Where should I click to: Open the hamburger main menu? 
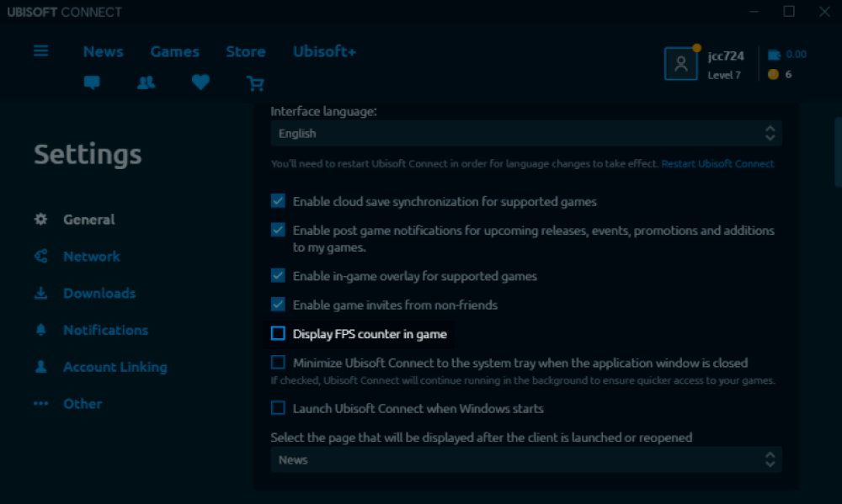coord(40,50)
